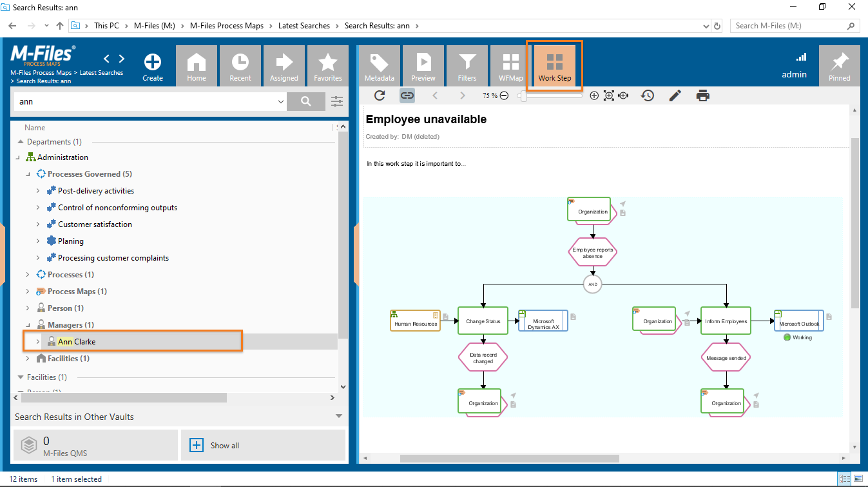Screen dimensions: 868x487
Task: Click the print icon
Action: pyautogui.click(x=703, y=95)
